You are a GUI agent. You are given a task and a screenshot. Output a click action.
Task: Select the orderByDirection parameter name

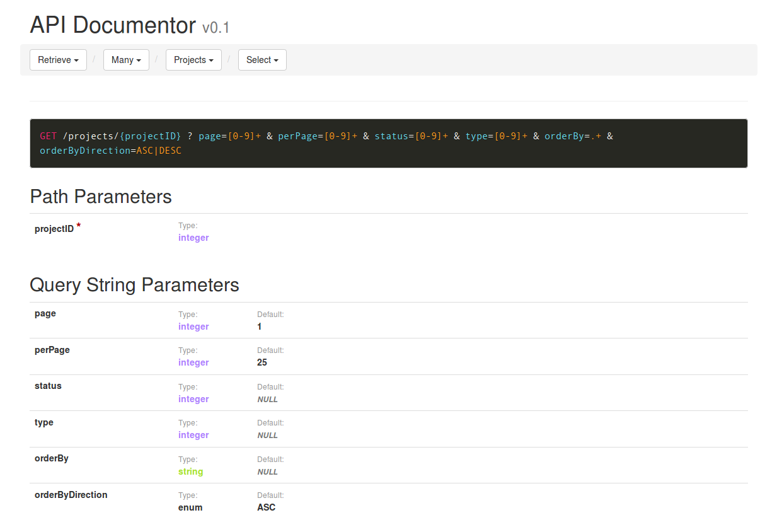click(x=71, y=495)
